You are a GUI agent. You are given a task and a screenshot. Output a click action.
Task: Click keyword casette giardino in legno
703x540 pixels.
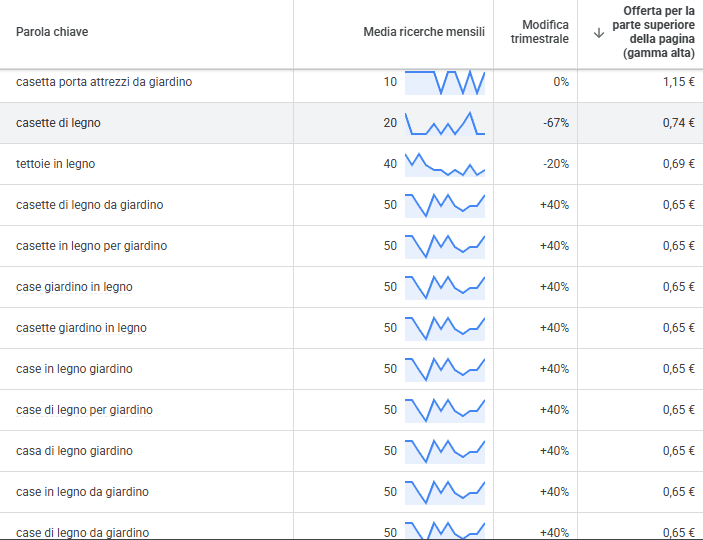pyautogui.click(x=81, y=328)
